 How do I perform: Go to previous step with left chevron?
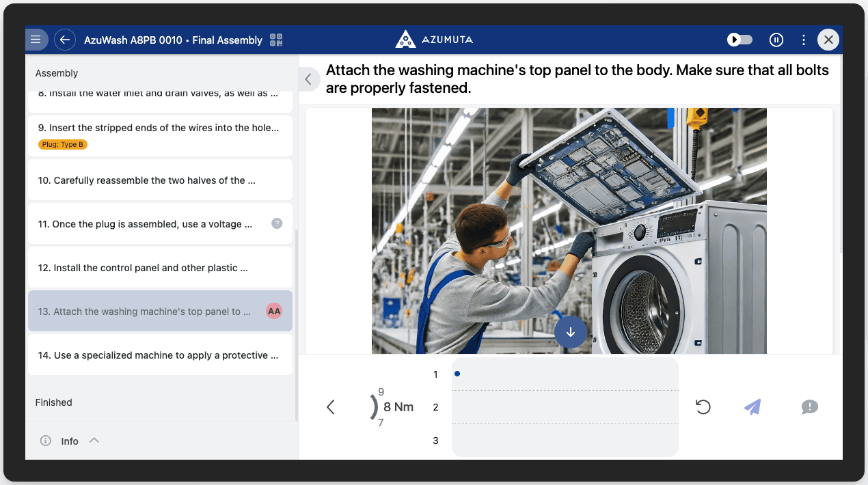(331, 407)
